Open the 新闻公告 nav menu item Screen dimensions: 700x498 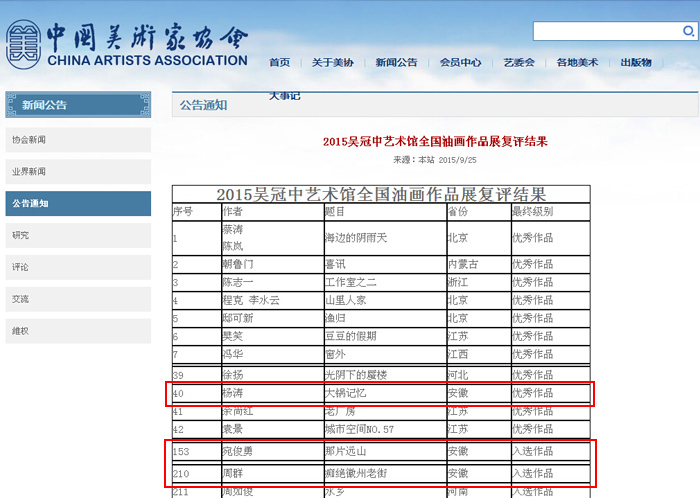tap(396, 62)
